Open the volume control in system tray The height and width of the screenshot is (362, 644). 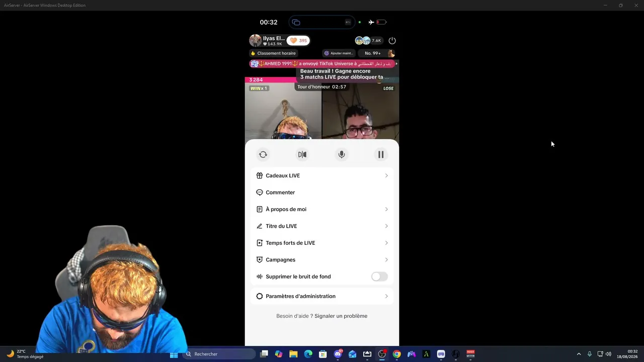[x=609, y=354]
